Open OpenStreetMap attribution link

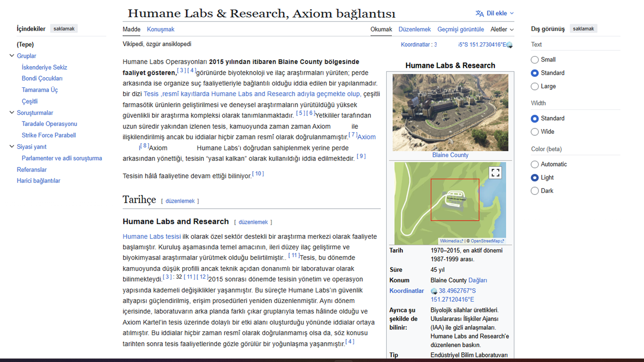[x=487, y=241]
